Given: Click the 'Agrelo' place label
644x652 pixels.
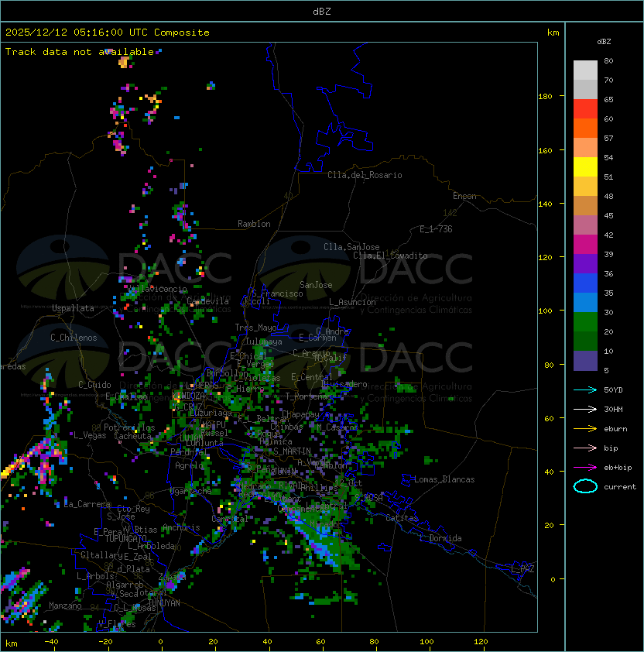Looking at the screenshot, I should click(189, 465).
